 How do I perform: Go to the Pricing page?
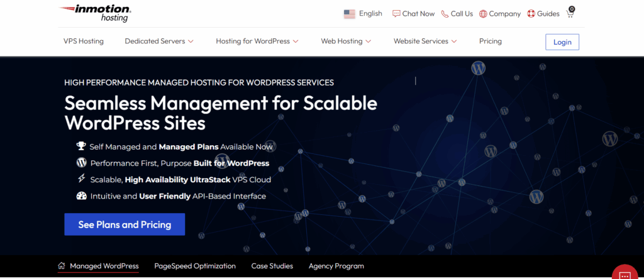click(x=491, y=41)
